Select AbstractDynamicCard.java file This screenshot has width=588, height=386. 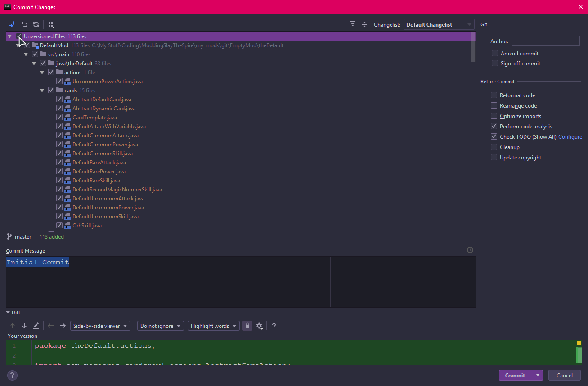(x=104, y=109)
